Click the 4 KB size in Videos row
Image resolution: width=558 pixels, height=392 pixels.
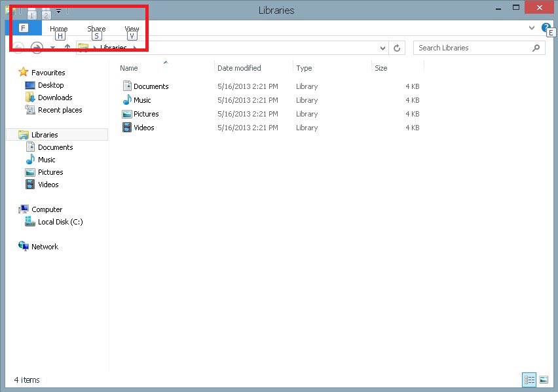[x=413, y=128]
